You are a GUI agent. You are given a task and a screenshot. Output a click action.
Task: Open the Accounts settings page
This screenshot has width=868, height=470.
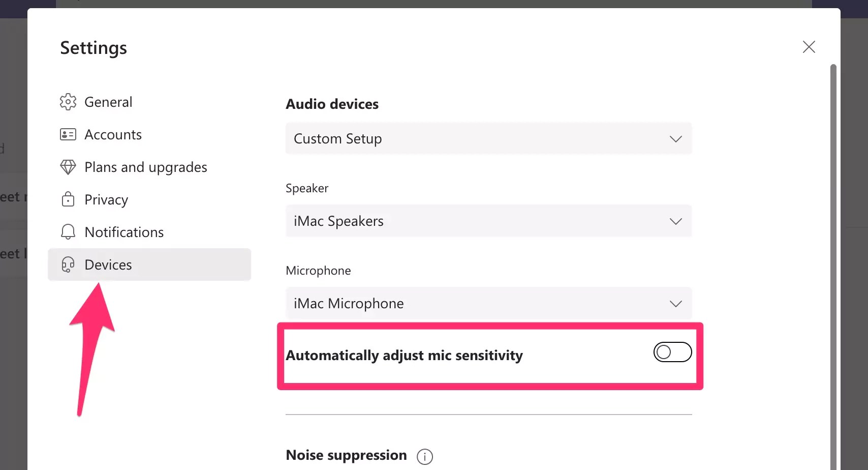coord(113,134)
